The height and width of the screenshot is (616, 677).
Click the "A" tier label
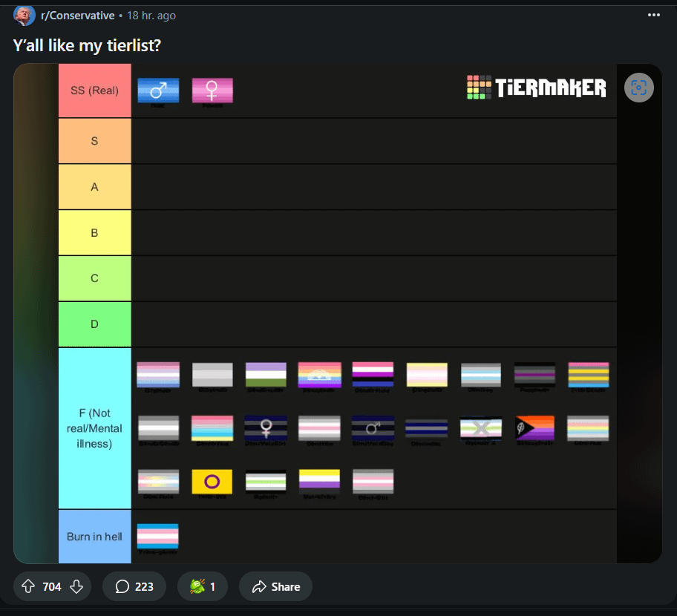tap(94, 187)
